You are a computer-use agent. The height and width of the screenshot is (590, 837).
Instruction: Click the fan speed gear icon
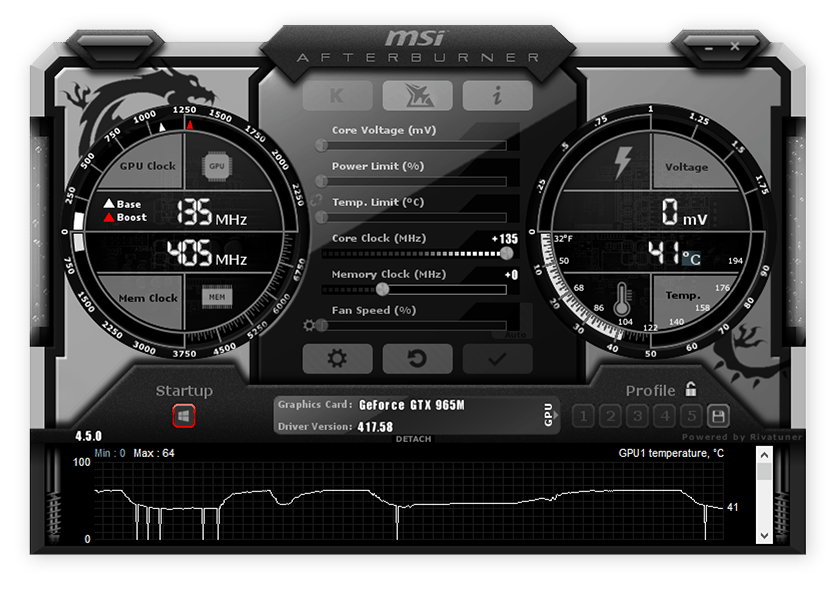pyautogui.click(x=309, y=325)
